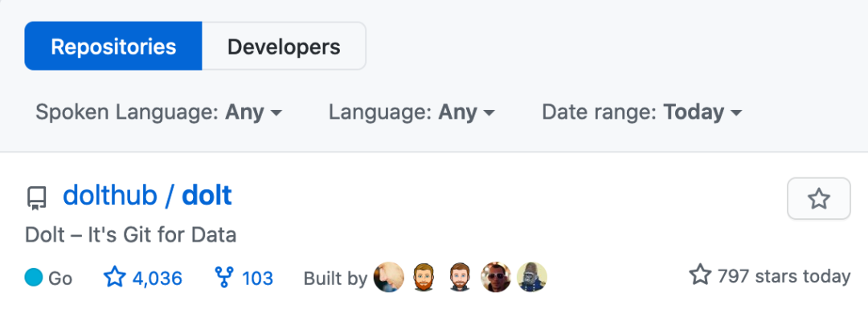868x313 pixels.
Task: Click the fork icon next to 103
Action: [x=224, y=277]
